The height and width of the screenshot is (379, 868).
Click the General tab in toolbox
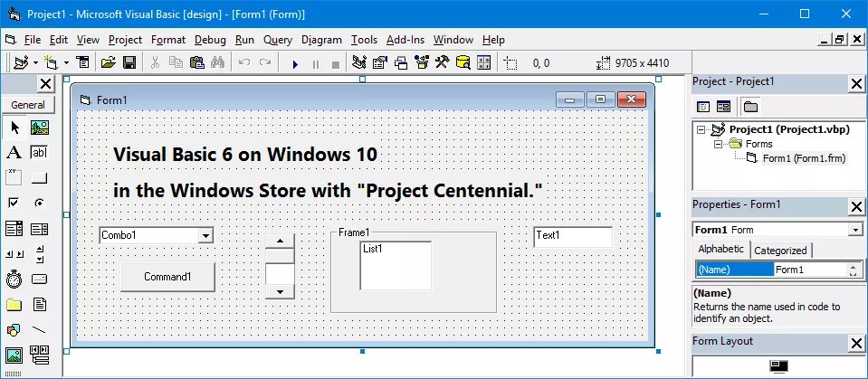(x=28, y=105)
